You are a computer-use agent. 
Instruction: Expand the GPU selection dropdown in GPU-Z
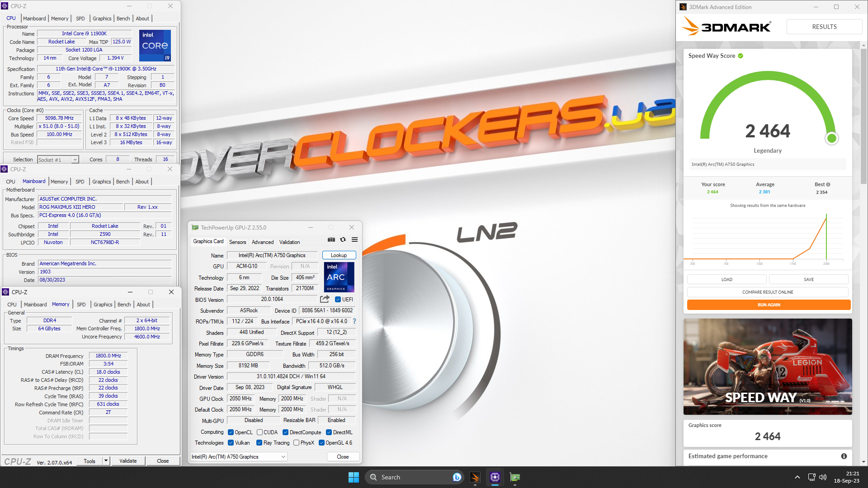coord(283,457)
